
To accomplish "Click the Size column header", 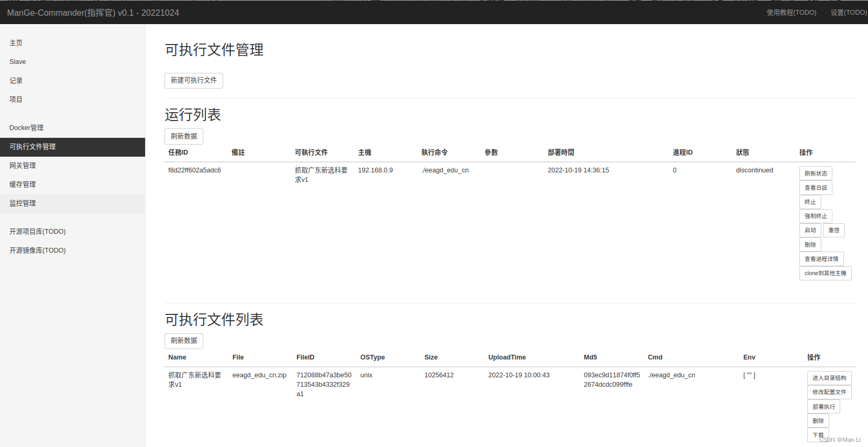I will click(431, 357).
